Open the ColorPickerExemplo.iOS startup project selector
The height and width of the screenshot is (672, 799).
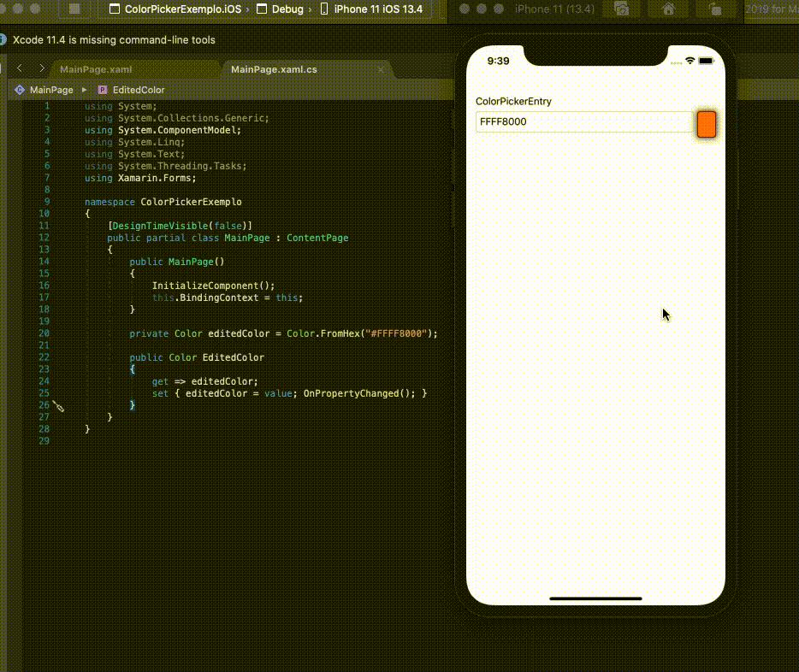click(176, 9)
